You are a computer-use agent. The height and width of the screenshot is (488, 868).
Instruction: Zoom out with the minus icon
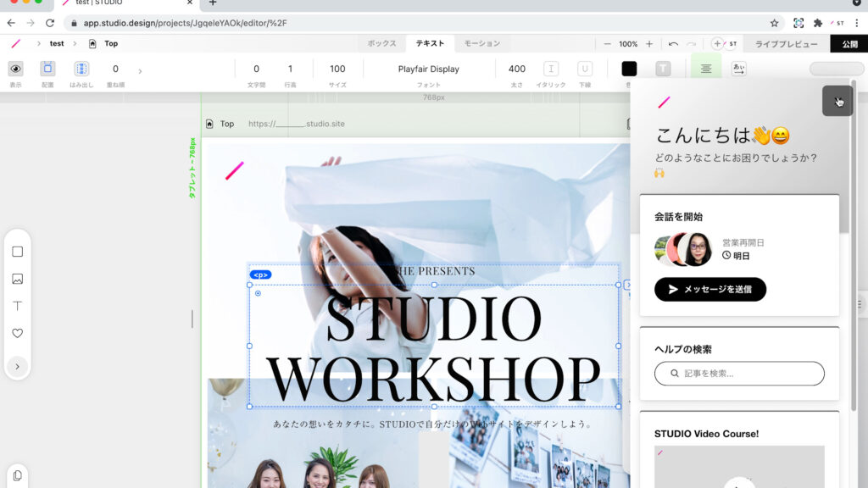coord(607,44)
